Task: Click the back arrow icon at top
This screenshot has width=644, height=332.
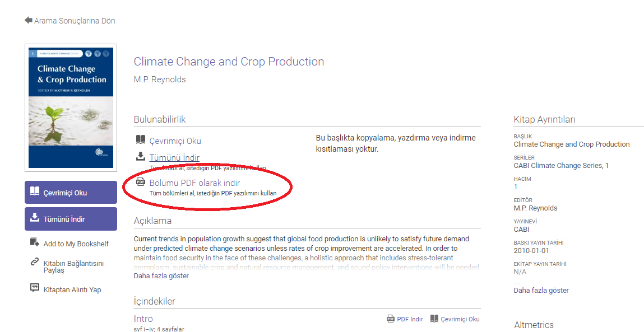Action: (x=29, y=21)
